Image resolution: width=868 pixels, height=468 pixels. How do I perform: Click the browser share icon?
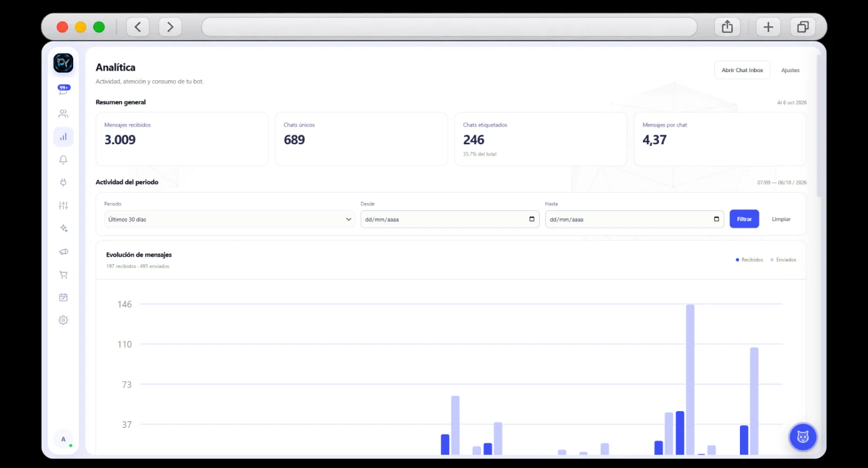pos(727,27)
